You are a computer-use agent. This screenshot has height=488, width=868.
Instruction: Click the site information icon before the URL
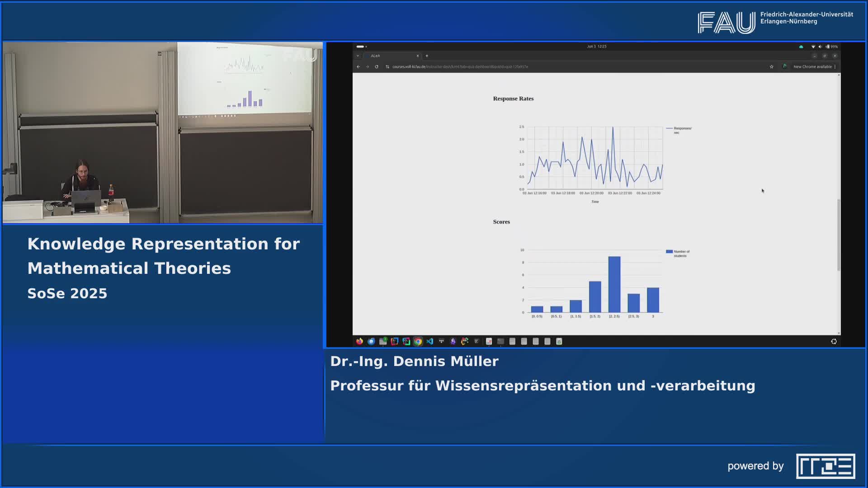coord(387,67)
